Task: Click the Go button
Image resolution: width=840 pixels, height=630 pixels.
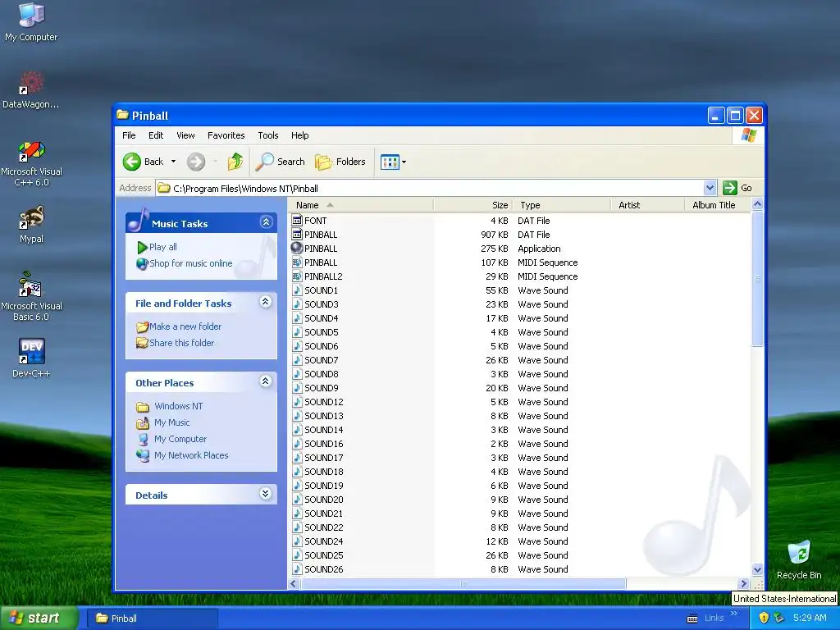Action: click(737, 188)
